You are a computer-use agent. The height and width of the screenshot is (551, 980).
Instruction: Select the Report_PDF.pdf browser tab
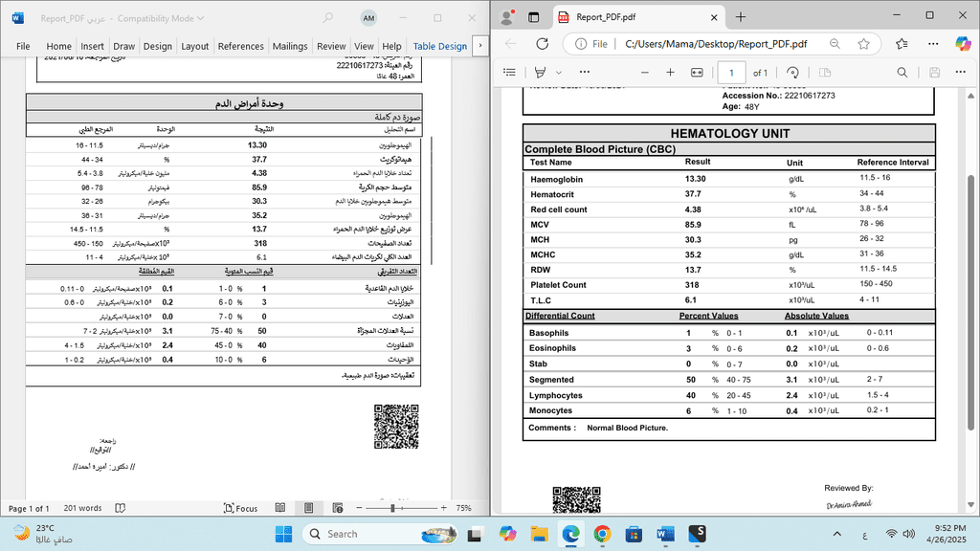[x=637, y=17]
